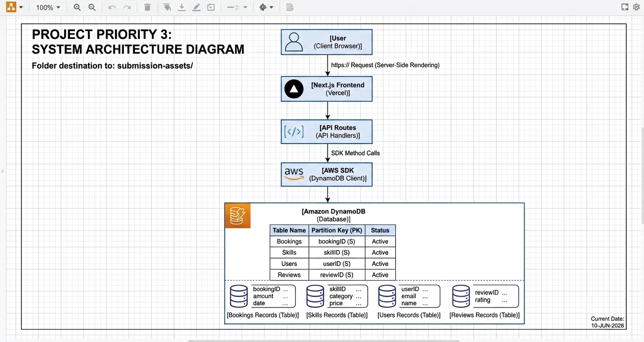The width and height of the screenshot is (644, 342).
Task: Click the Skills Records database cylinder icon
Action: click(x=315, y=296)
